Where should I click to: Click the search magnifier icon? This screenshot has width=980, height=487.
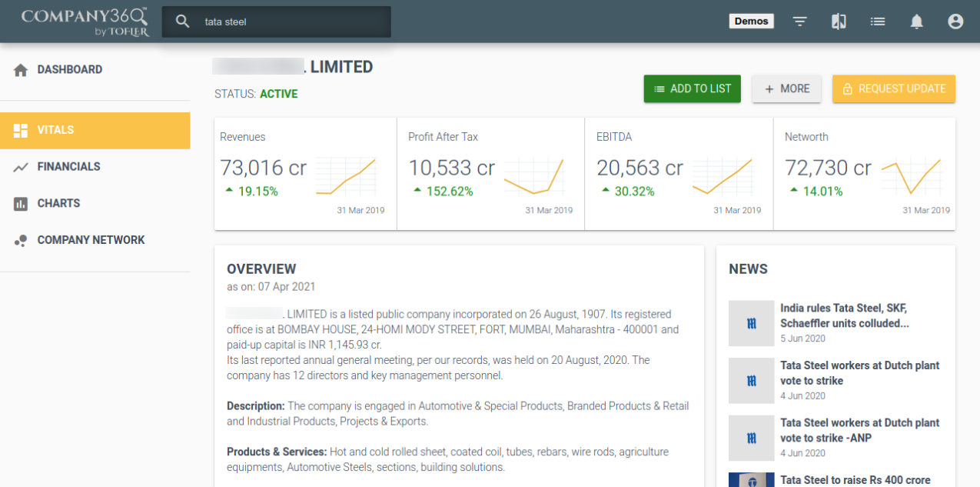click(182, 22)
